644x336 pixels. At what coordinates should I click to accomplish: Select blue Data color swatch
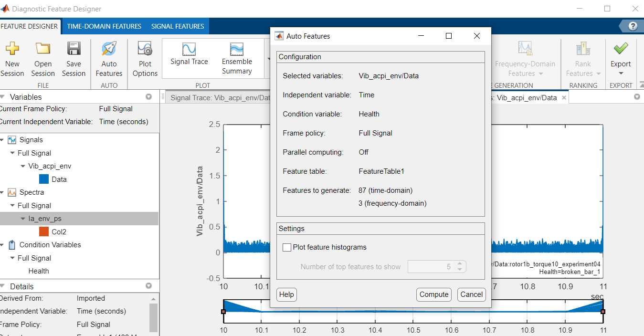[x=44, y=179]
